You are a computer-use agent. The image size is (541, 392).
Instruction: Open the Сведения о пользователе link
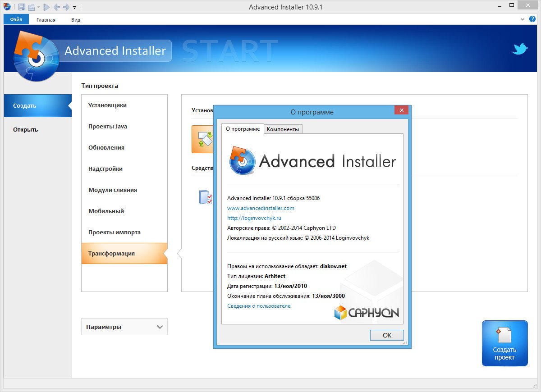click(259, 306)
